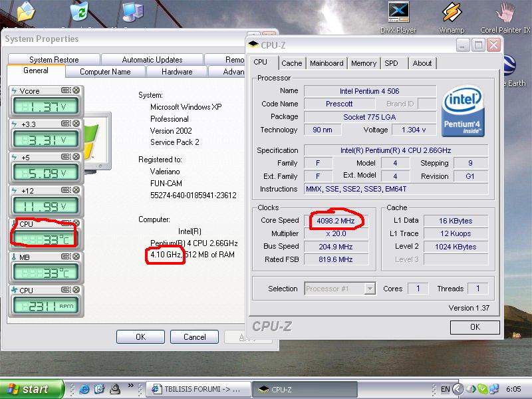
Task: Close the CPU temperature sensor panel
Action: coord(76,223)
